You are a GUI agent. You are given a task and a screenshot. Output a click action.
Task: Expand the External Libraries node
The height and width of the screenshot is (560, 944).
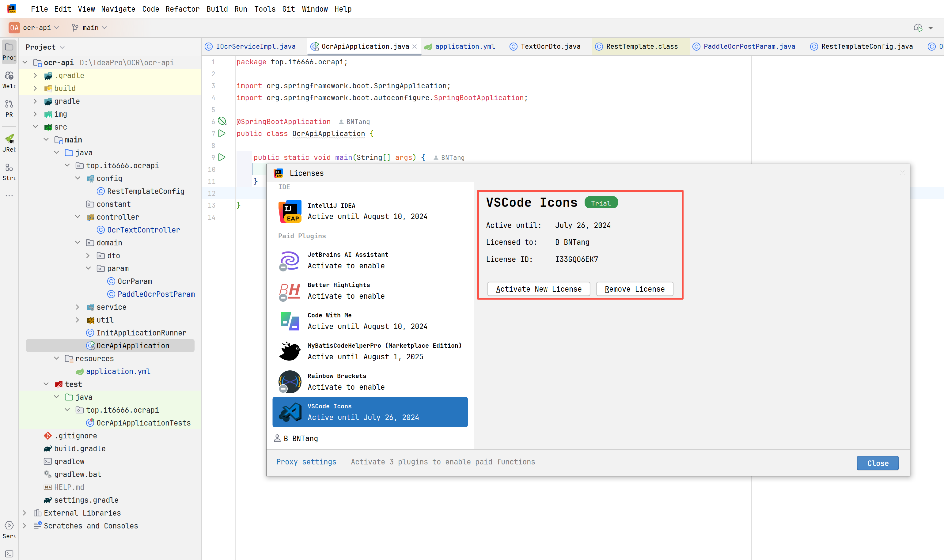tap(25, 513)
